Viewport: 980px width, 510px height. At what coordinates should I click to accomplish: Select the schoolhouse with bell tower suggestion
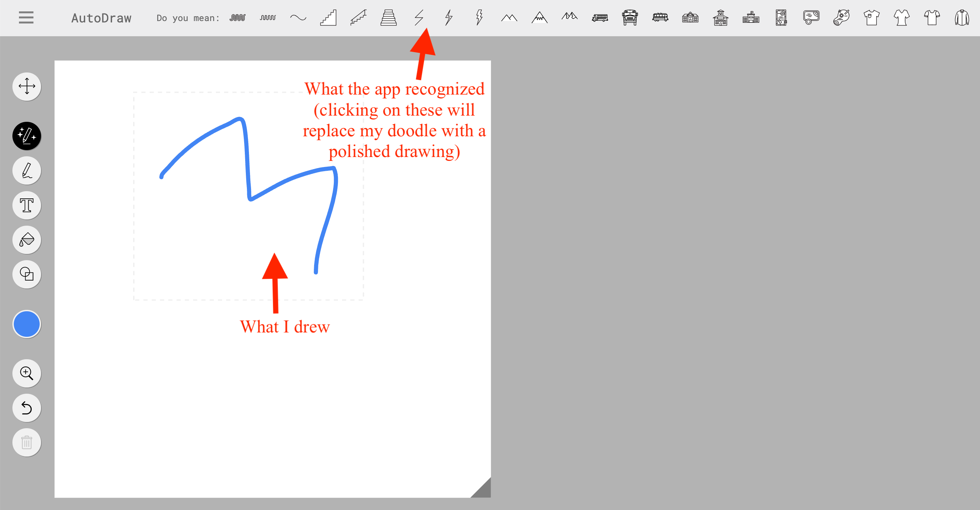click(721, 18)
